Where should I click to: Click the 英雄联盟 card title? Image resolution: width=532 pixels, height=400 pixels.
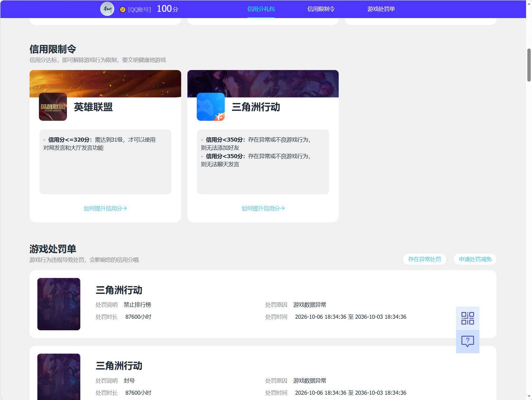point(93,107)
